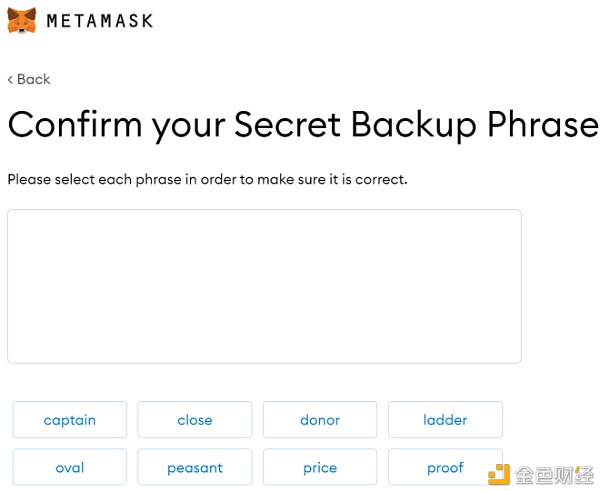Pick the "donor" word button
600x491 pixels.
[x=320, y=420]
